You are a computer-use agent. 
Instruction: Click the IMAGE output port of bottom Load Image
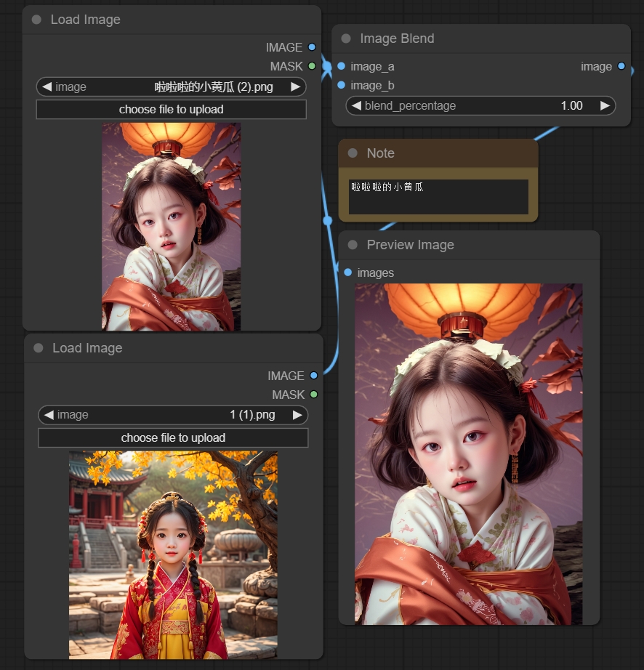click(x=314, y=376)
